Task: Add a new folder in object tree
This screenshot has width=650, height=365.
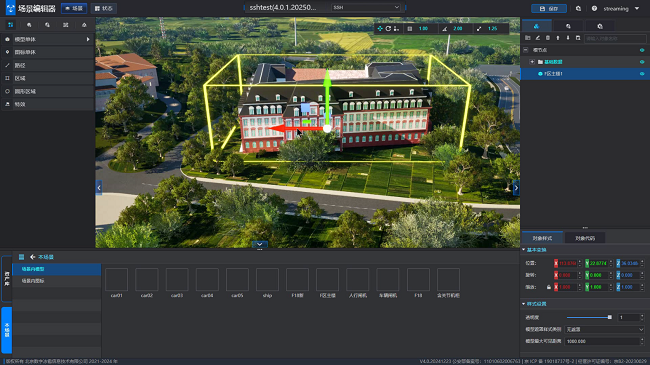Action: tap(528, 38)
